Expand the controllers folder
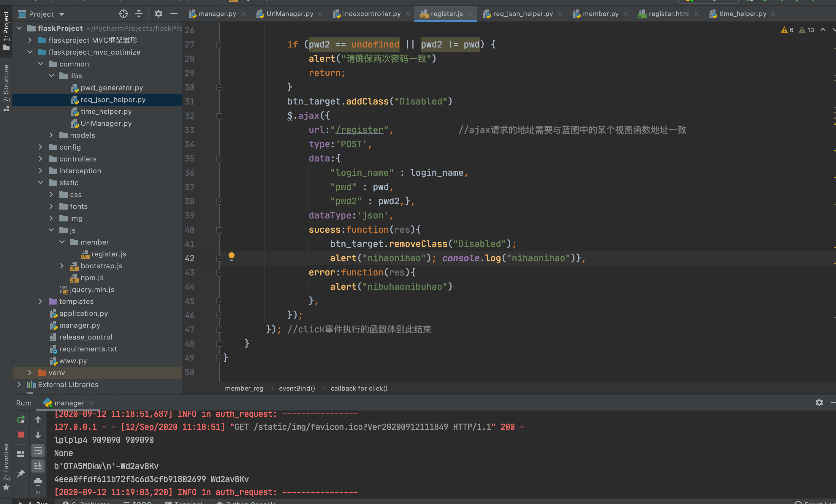This screenshot has width=836, height=504. click(41, 159)
